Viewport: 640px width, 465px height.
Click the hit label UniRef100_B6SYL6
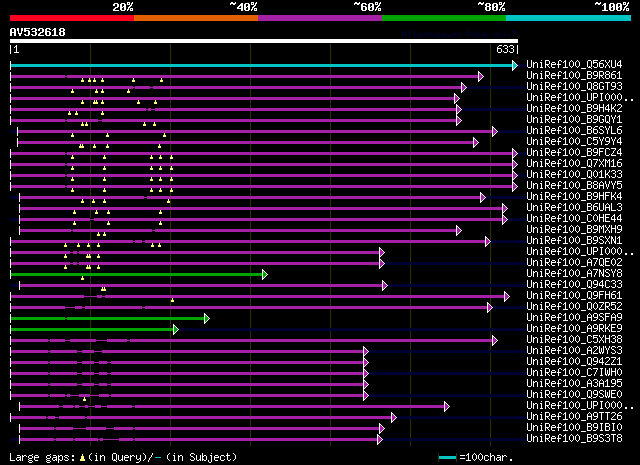click(x=574, y=131)
